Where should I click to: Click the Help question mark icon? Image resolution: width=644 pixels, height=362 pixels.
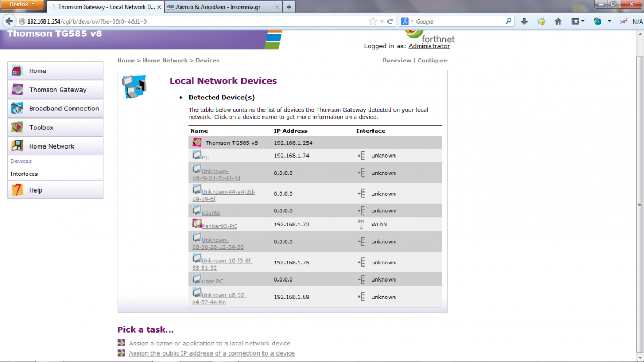point(17,190)
